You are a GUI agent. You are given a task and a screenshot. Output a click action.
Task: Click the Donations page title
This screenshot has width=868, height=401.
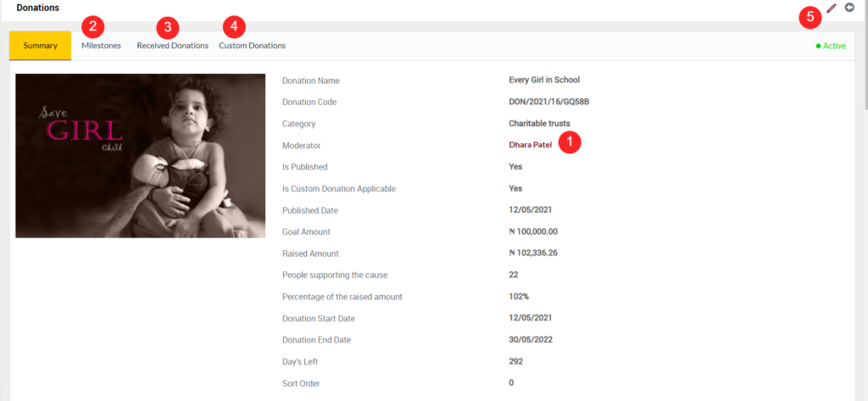(x=37, y=8)
